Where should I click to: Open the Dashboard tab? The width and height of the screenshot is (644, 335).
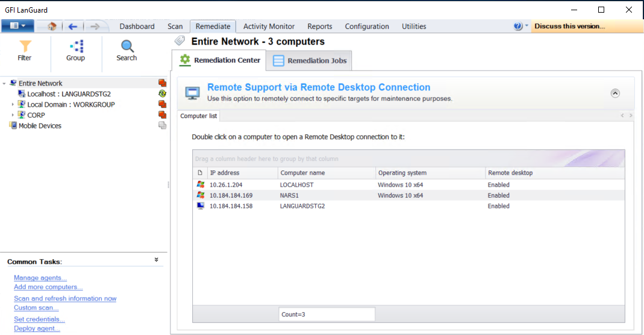pyautogui.click(x=137, y=27)
